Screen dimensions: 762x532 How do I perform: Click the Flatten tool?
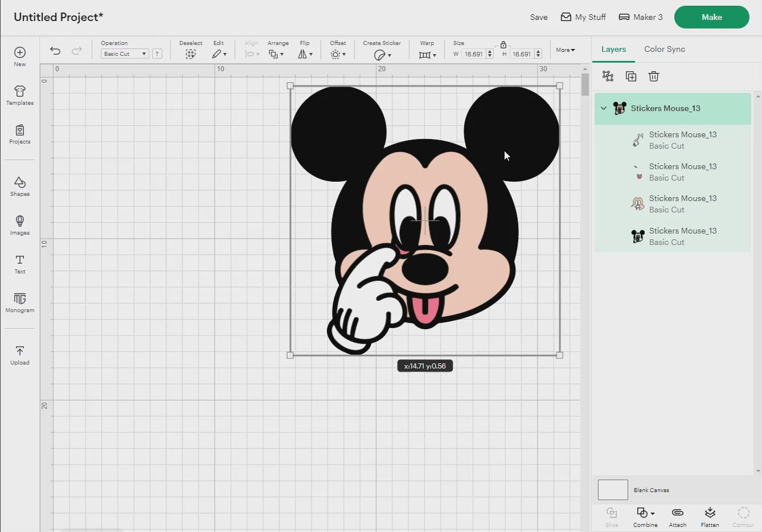click(x=710, y=517)
